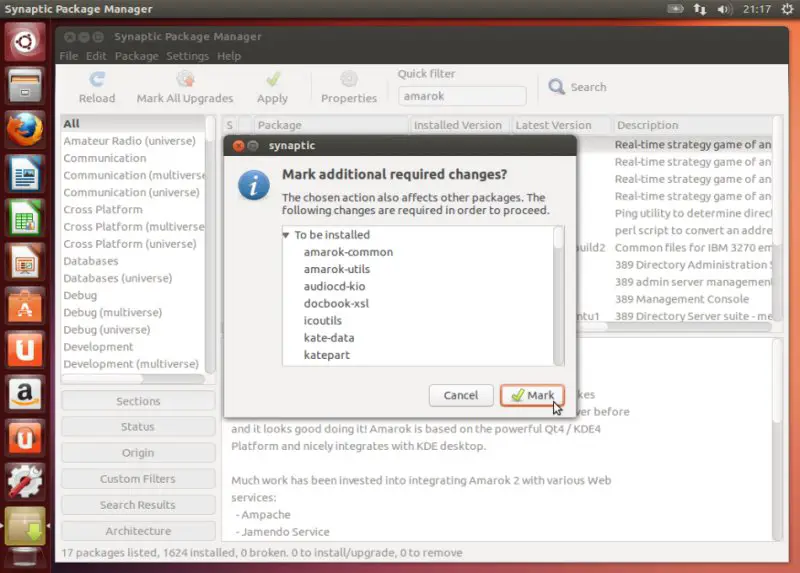Click the network indicator icon
This screenshot has height=573, width=800.
[x=699, y=9]
